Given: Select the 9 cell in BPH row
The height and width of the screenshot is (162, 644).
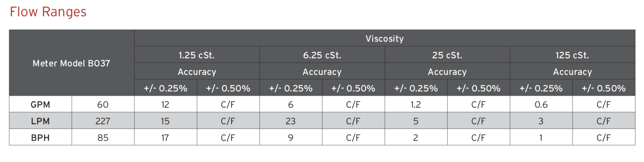Looking at the screenshot, I should click(x=290, y=138).
